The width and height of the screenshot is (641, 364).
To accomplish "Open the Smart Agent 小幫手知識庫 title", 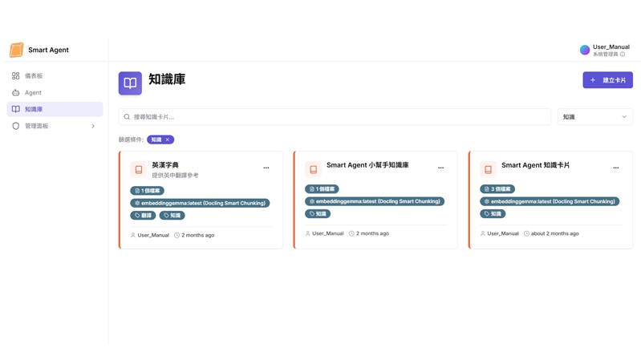I will (367, 165).
